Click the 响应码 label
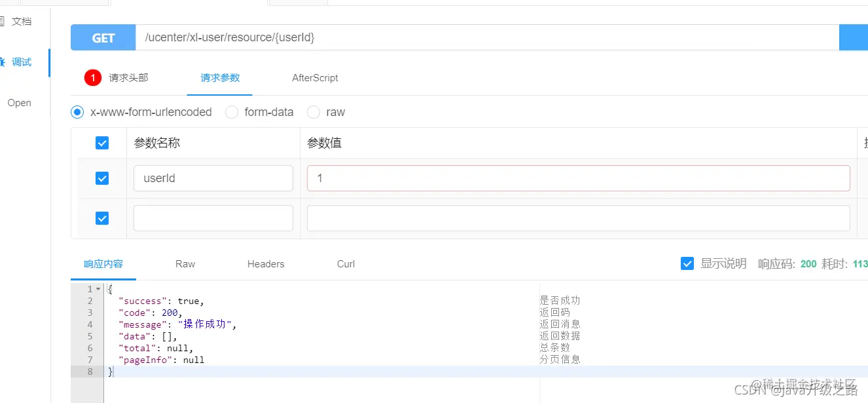The image size is (868, 403). click(x=777, y=264)
